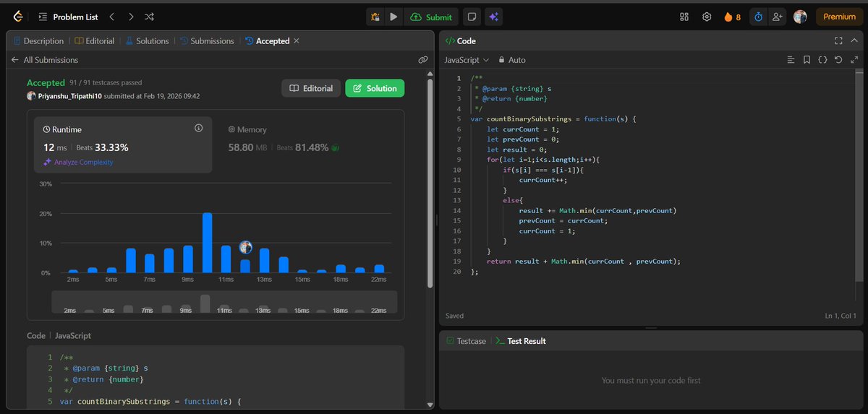Viewport: 868px width, 414px height.
Task: Click Analyze Complexity link
Action: pyautogui.click(x=78, y=163)
